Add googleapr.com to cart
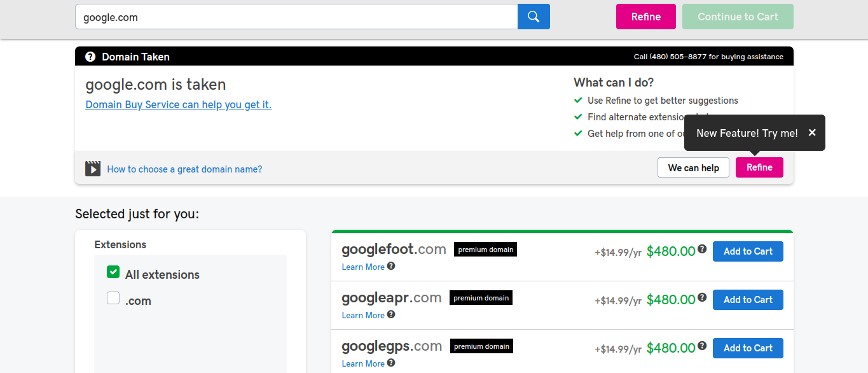 coord(748,300)
